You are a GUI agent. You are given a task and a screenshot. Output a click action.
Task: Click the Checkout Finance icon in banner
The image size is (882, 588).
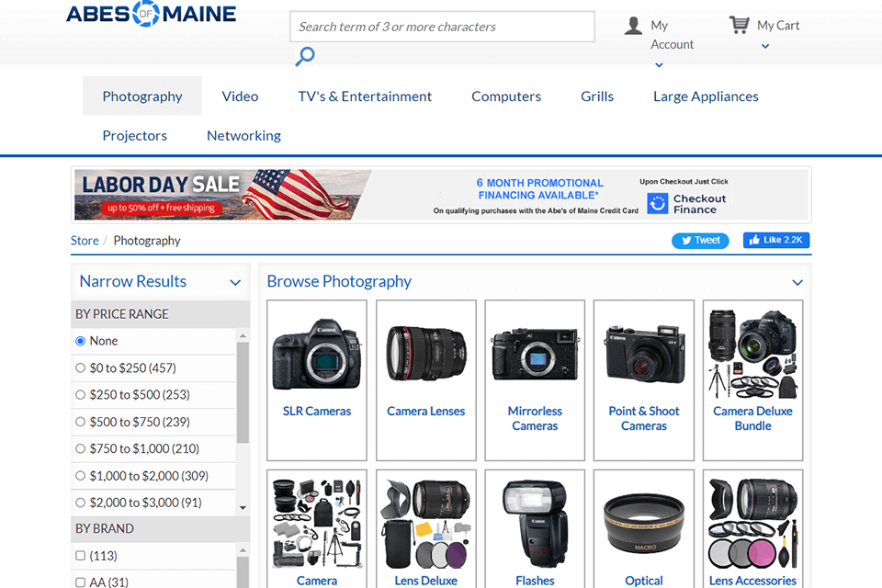click(x=658, y=204)
